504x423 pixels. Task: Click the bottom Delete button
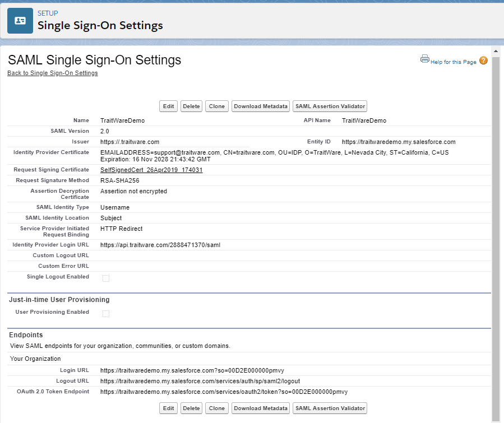pyautogui.click(x=191, y=408)
